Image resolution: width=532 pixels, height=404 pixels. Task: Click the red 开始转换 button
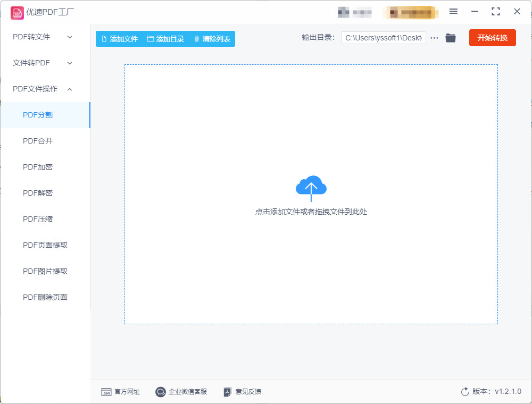492,38
